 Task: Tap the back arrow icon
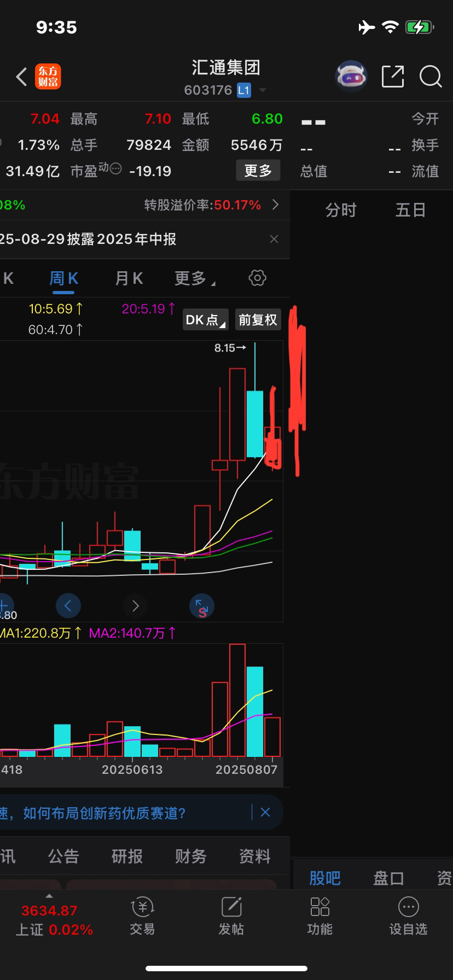click(x=21, y=77)
